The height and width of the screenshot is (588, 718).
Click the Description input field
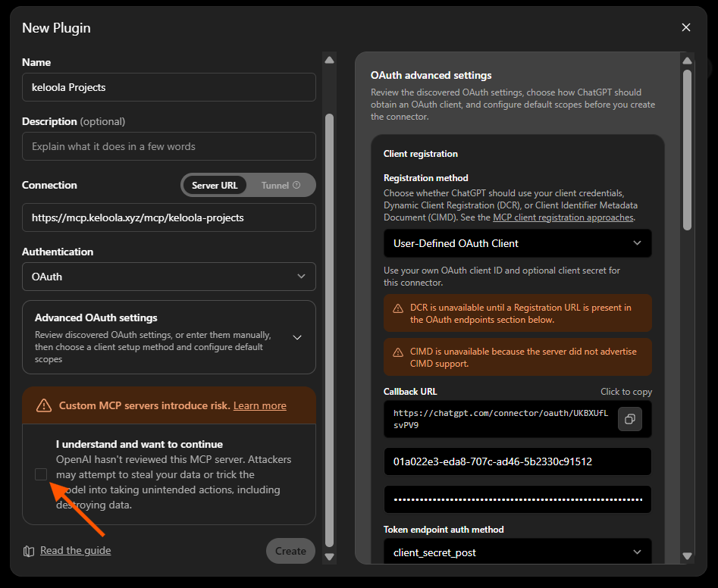tap(169, 146)
